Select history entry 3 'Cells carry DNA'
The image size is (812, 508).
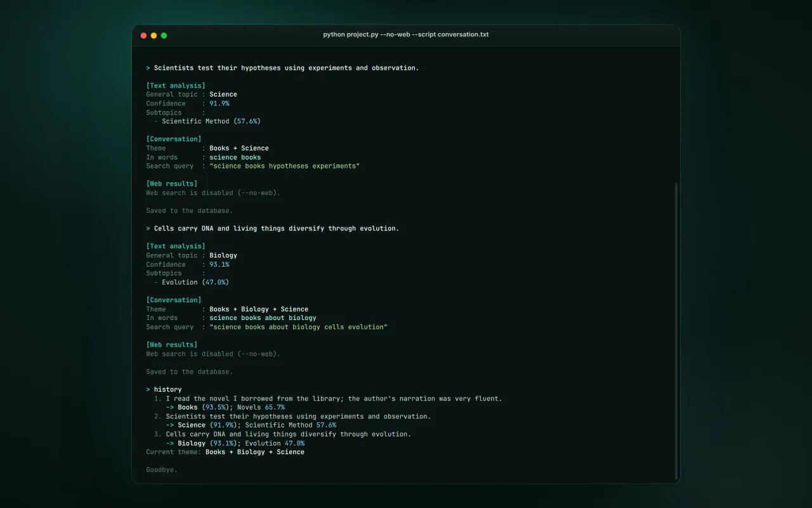click(x=282, y=434)
